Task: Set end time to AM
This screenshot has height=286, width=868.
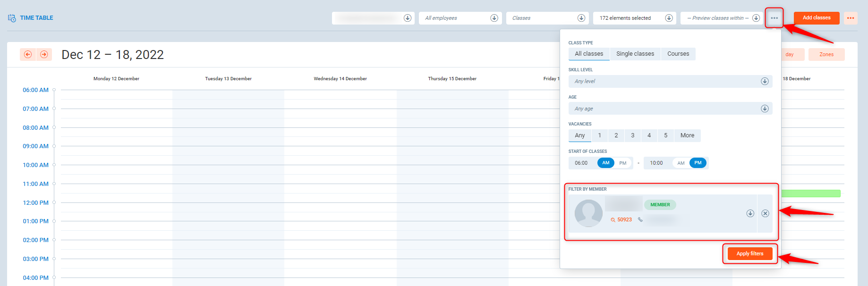Action: point(681,163)
